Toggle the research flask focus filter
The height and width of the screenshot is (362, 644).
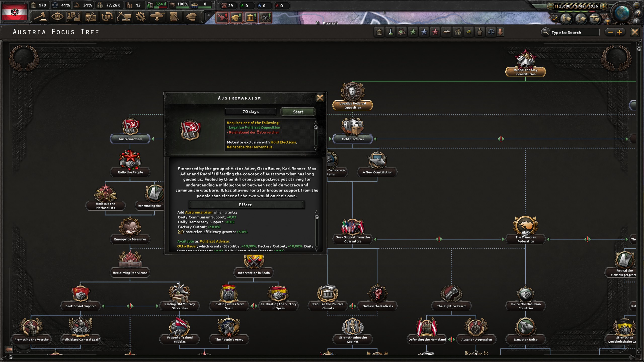pos(390,32)
